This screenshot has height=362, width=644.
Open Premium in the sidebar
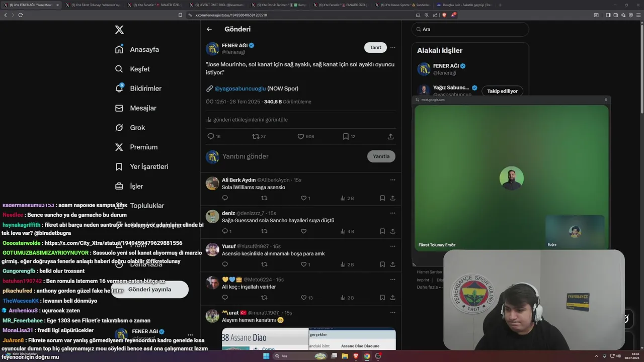(x=136, y=147)
